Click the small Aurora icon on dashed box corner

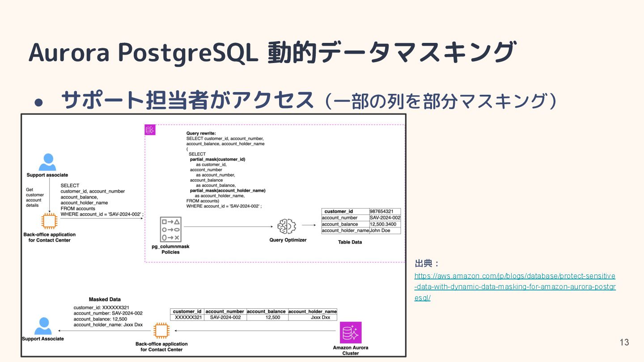point(150,130)
